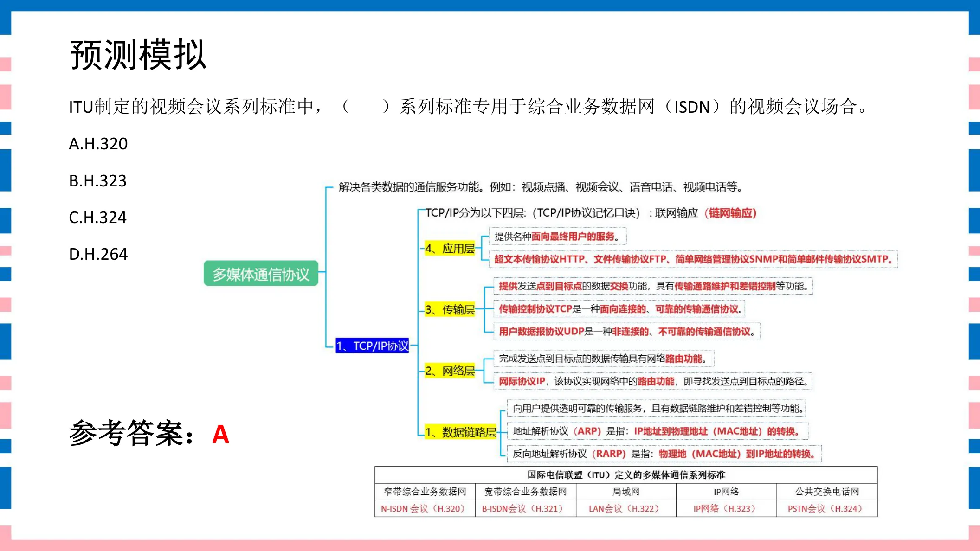Click table cell B-ISDN会议（H.321）
Image resolution: width=980 pixels, height=551 pixels.
click(x=526, y=508)
